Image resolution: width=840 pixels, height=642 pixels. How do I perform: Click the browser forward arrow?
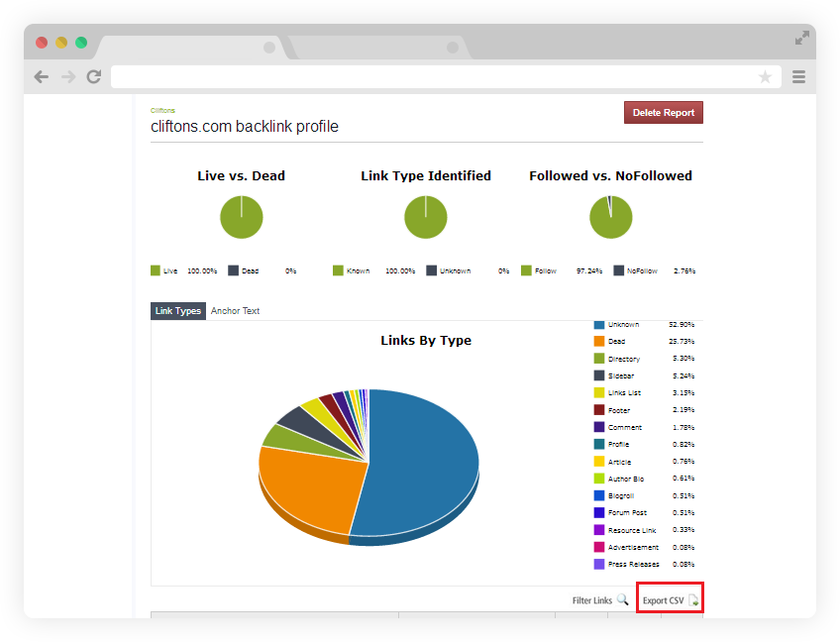pos(68,77)
